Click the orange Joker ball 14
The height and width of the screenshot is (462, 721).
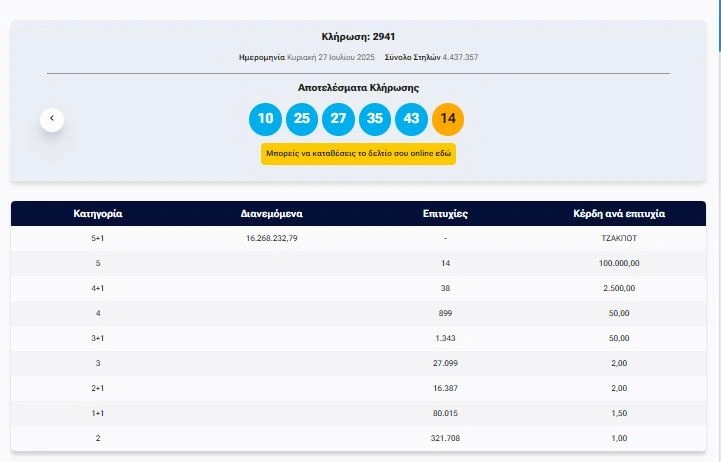click(448, 119)
